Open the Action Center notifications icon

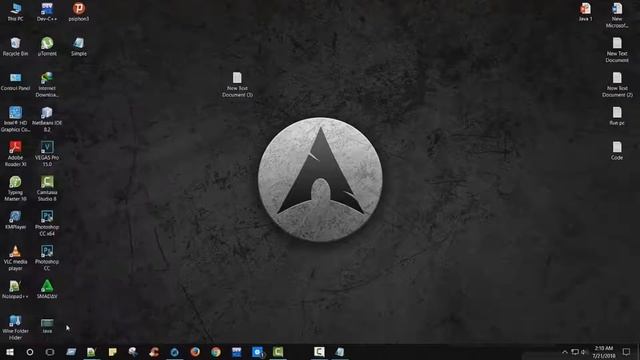pos(627,352)
